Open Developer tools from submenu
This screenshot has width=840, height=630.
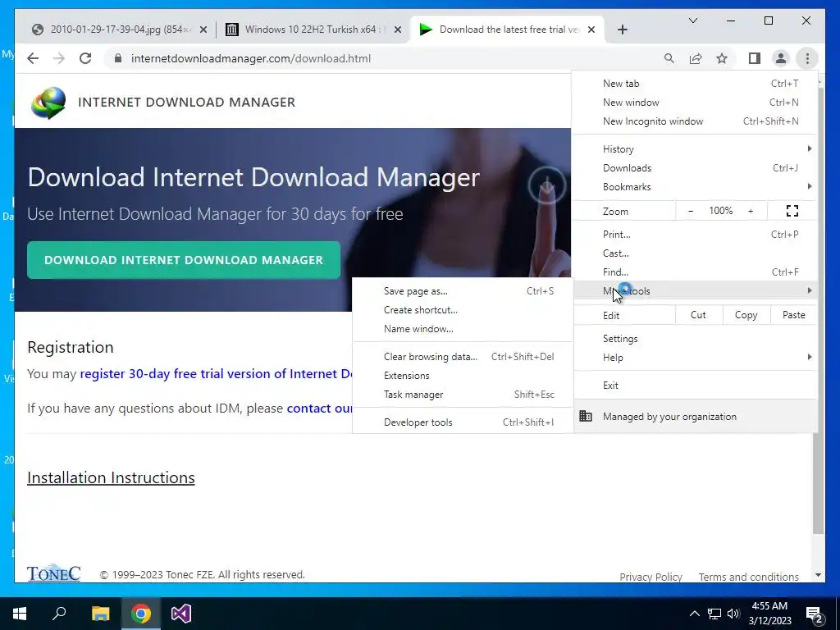(463, 422)
